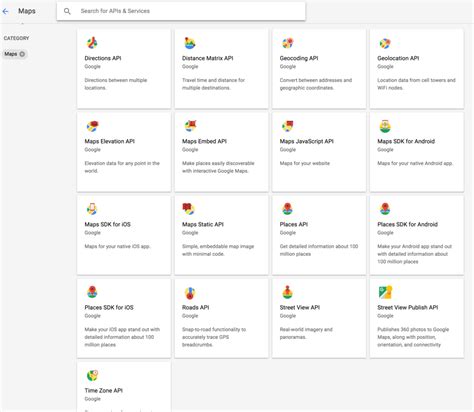Image resolution: width=474 pixels, height=412 pixels.
Task: Click the Places API icon
Action: click(287, 209)
